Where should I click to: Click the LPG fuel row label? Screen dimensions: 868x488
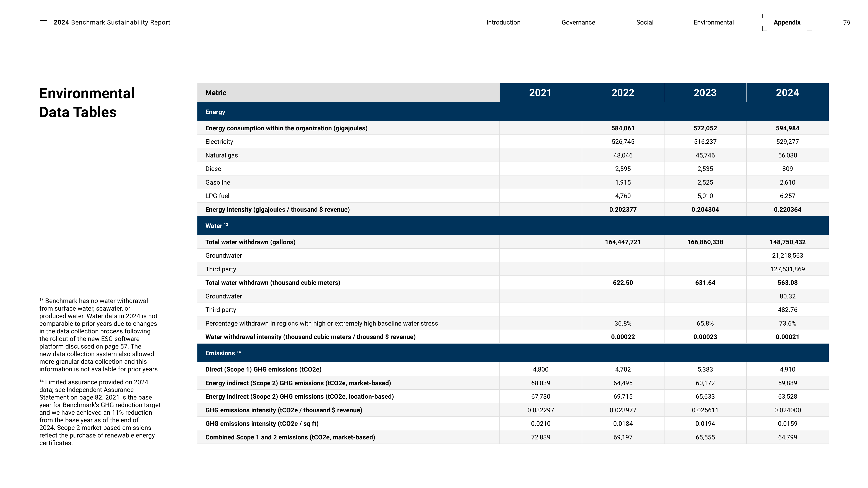[217, 196]
